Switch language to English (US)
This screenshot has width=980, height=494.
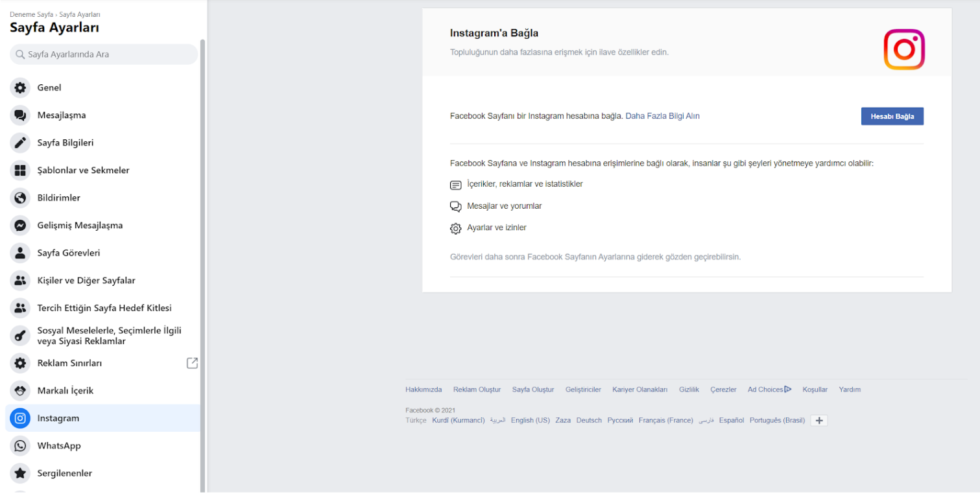point(530,421)
